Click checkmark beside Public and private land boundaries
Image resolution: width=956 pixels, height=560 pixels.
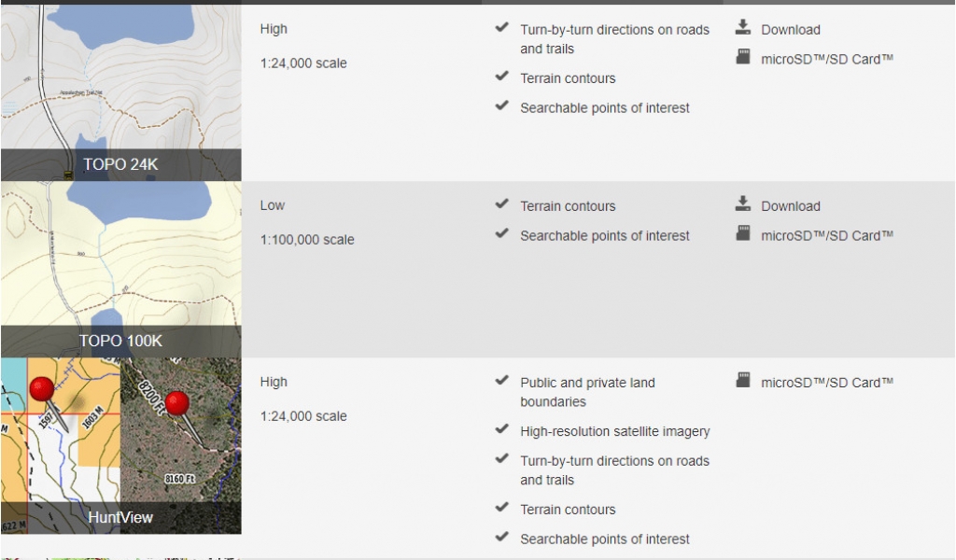(501, 380)
